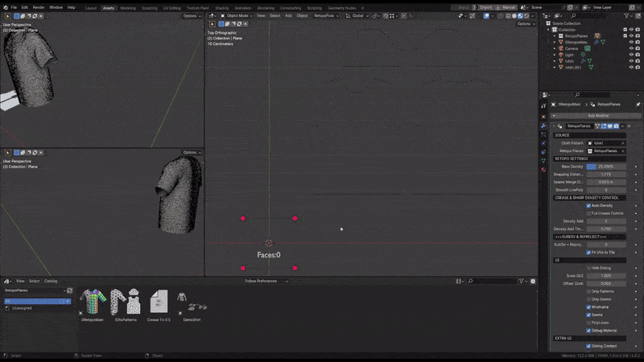This screenshot has height=362, width=644.
Task: Click the asset browser filter icon
Action: tap(522, 281)
